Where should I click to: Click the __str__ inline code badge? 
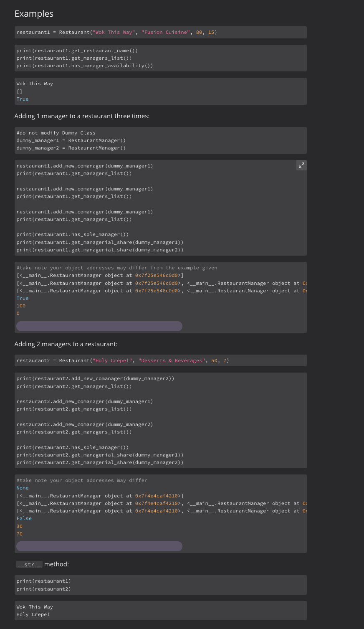(x=29, y=564)
